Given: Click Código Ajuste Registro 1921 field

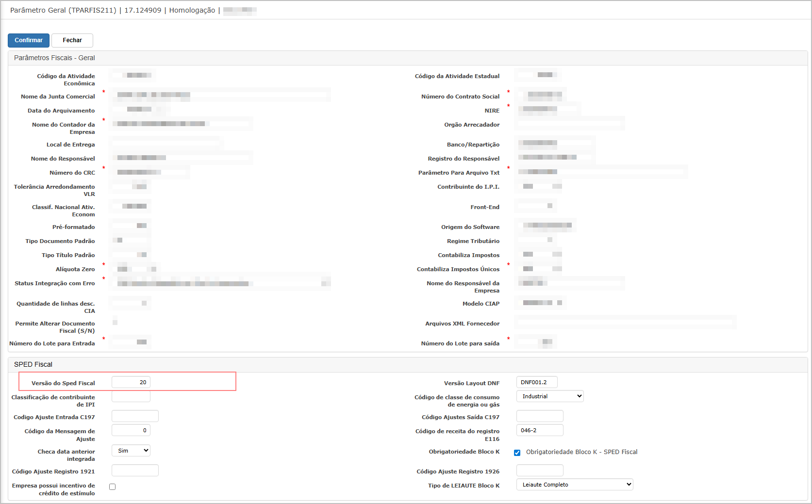Looking at the screenshot, I should (135, 471).
